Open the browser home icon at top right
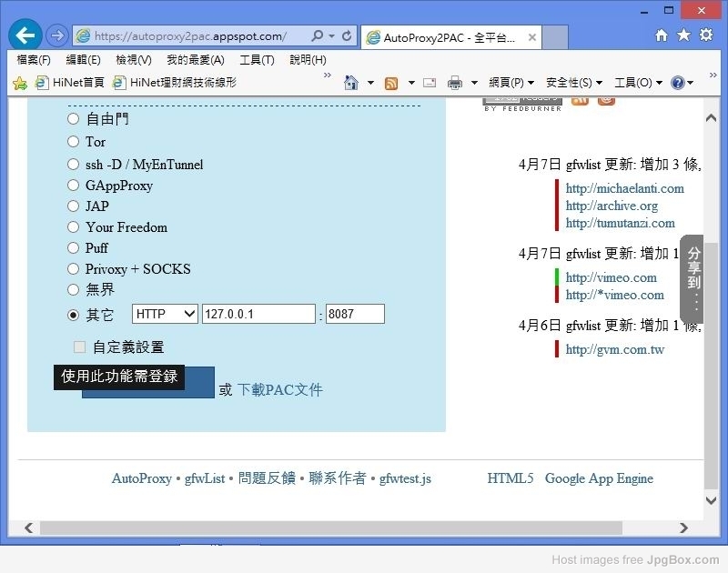The width and height of the screenshot is (728, 573). point(662,35)
